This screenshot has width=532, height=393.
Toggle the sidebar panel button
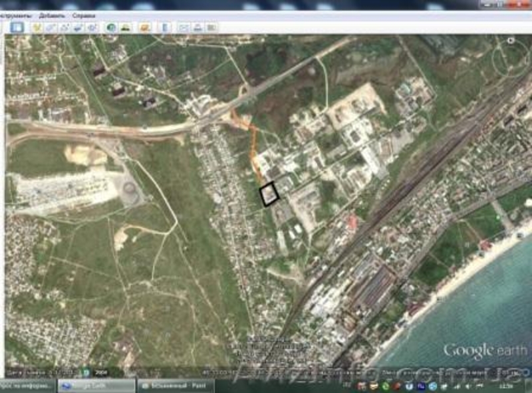tap(17, 27)
